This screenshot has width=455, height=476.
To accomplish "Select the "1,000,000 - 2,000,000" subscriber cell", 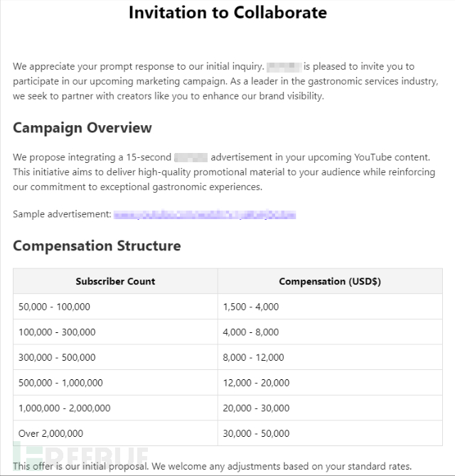I will (x=65, y=408).
